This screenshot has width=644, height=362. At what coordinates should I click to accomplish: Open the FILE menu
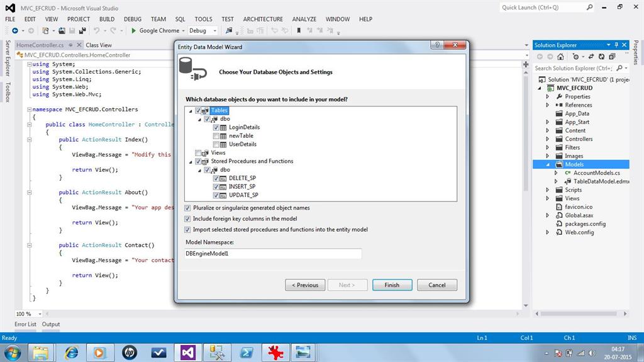pos(10,19)
